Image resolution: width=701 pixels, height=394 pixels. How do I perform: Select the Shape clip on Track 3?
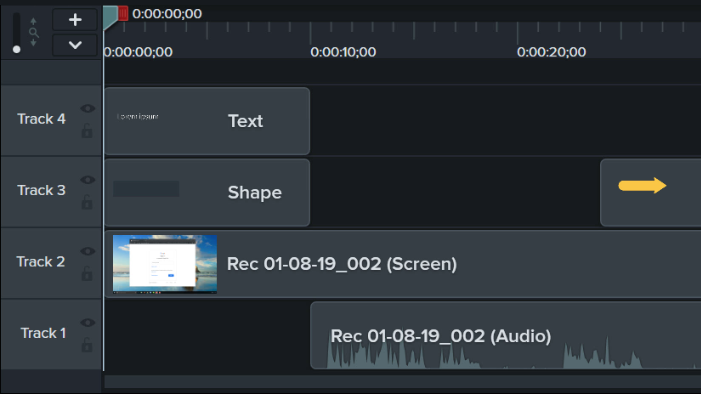coord(207,192)
